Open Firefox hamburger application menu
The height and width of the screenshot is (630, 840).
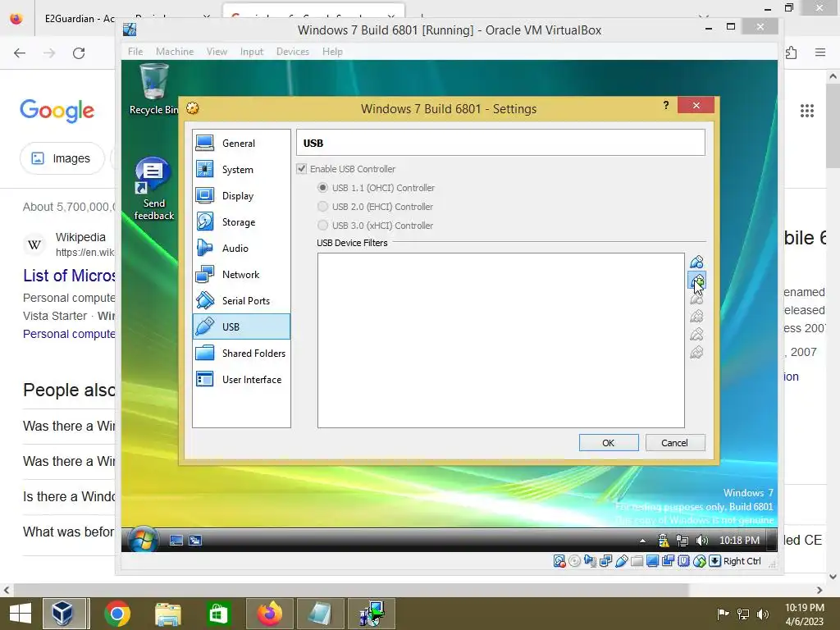click(820, 52)
